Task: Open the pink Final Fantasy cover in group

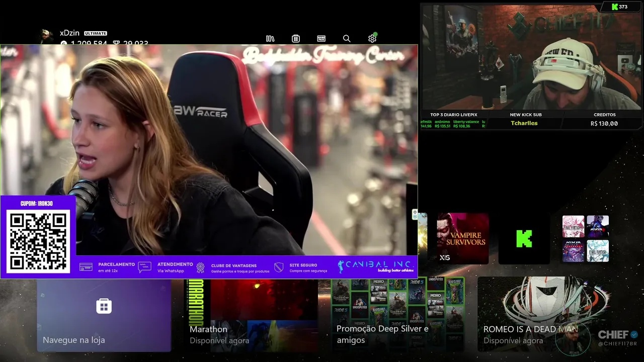Action: (573, 226)
